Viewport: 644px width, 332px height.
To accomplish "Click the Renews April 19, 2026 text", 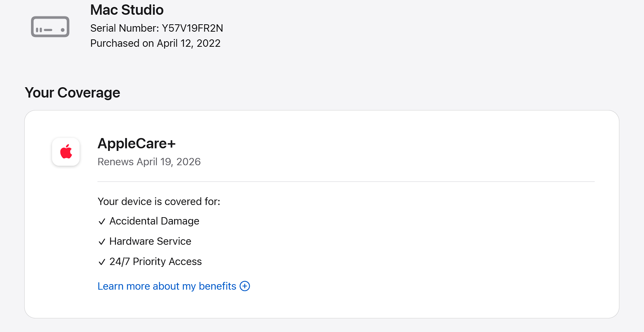I will (149, 162).
